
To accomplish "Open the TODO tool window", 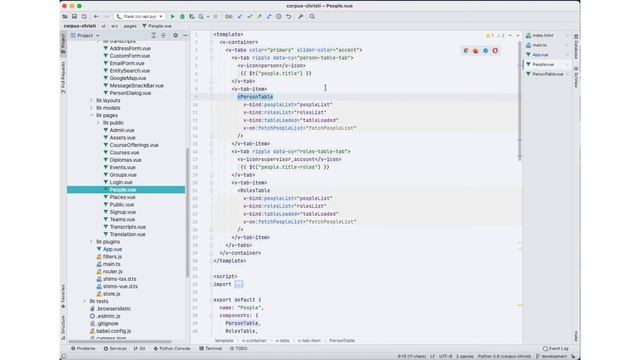I will tap(239, 349).
